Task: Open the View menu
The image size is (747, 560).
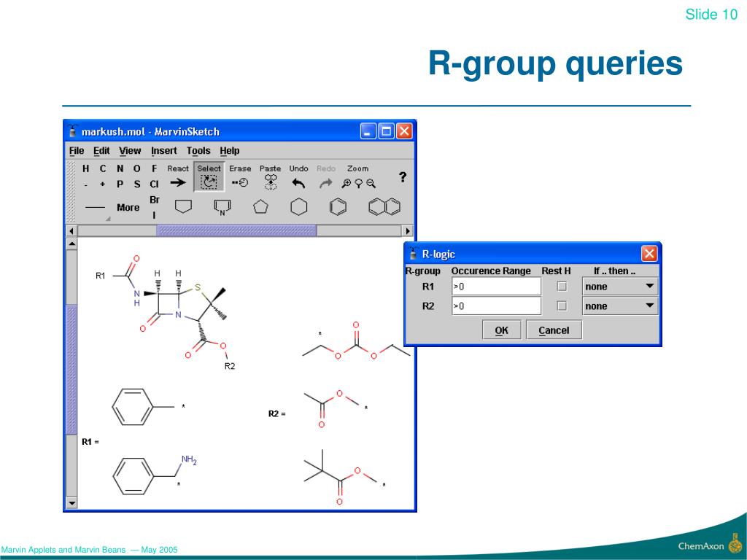Action: (130, 151)
